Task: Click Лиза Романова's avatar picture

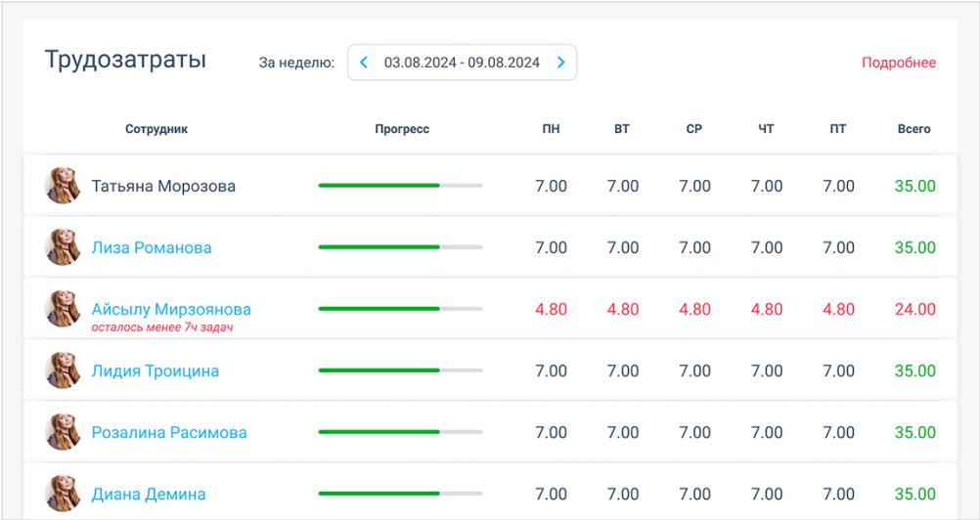Action: coord(63,247)
